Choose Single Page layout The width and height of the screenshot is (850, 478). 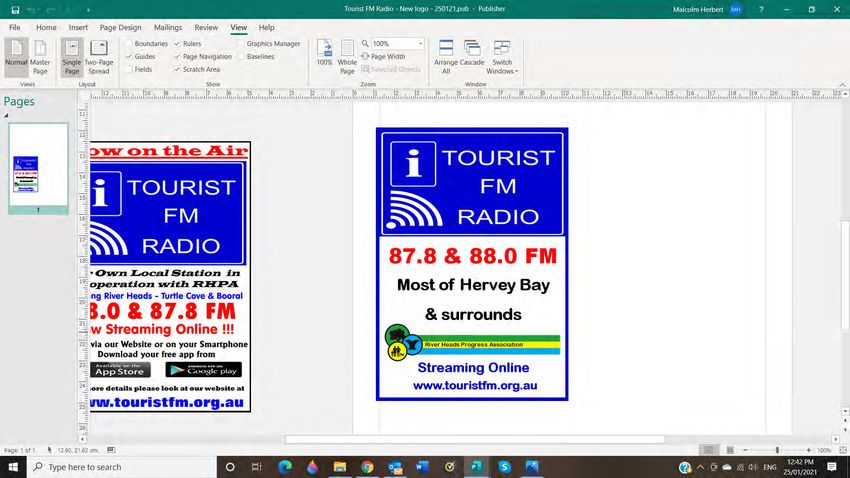(72, 56)
